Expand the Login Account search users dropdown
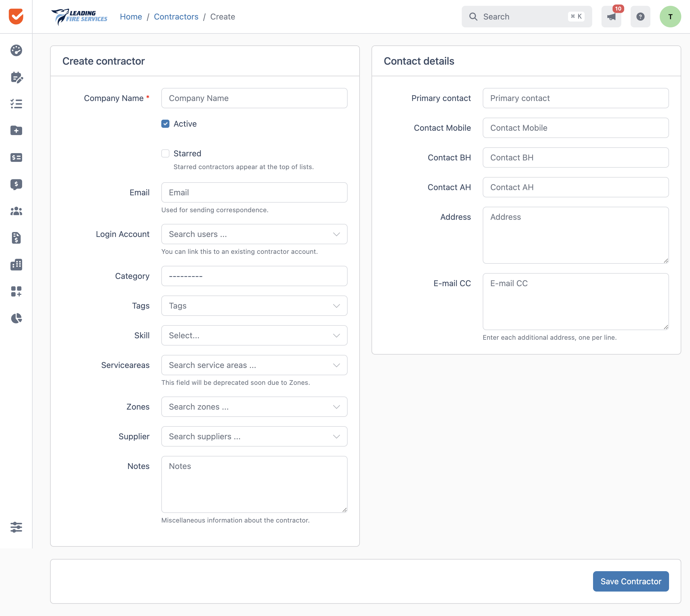The height and width of the screenshot is (616, 690). 254,234
